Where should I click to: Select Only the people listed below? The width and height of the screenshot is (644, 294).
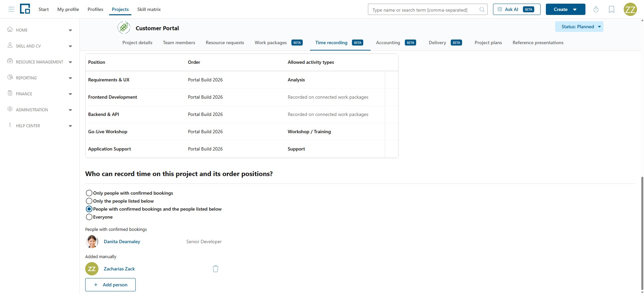tap(89, 201)
